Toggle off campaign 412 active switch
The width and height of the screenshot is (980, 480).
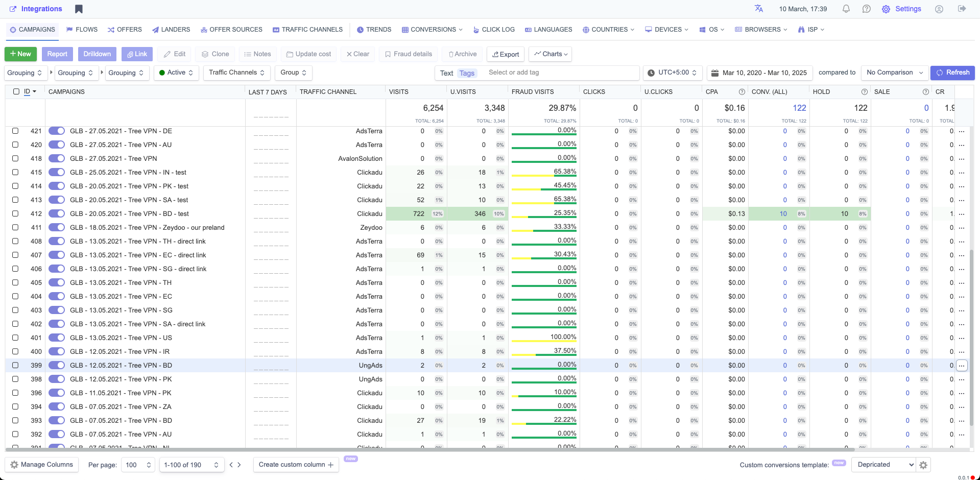pos(57,214)
